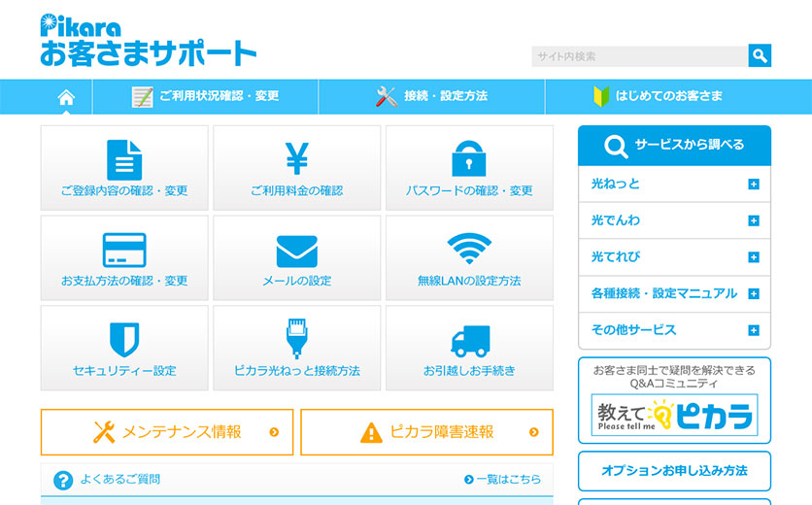
Task: Click the warning triangle icon in ピカラ障害速報
Action: 371,432
